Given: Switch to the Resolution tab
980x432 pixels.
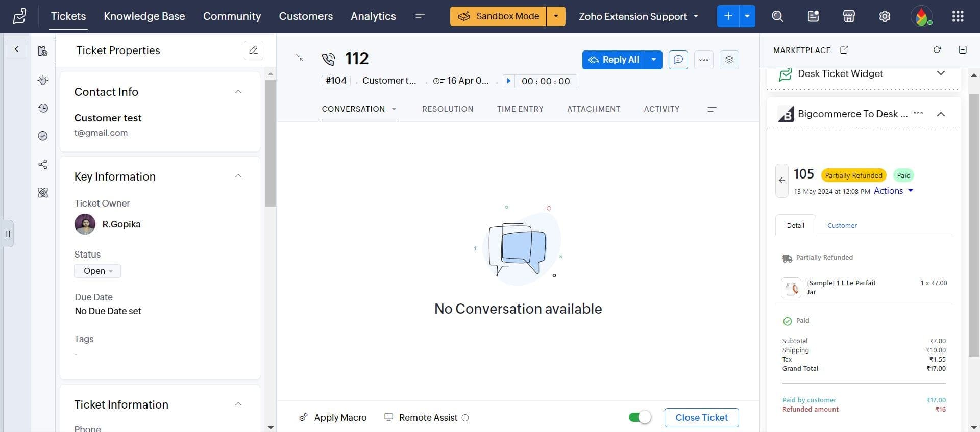Looking at the screenshot, I should pyautogui.click(x=447, y=109).
